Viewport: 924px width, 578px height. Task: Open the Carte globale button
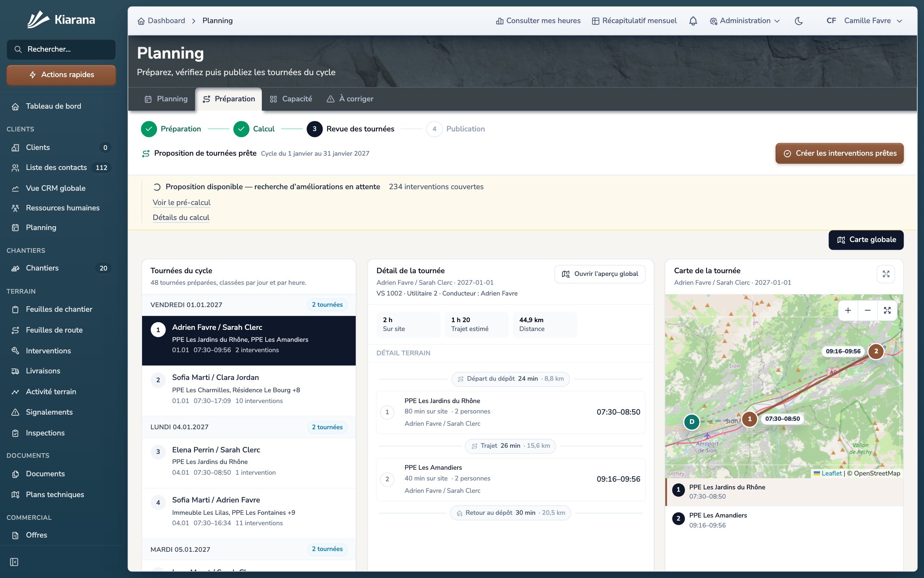click(x=866, y=240)
